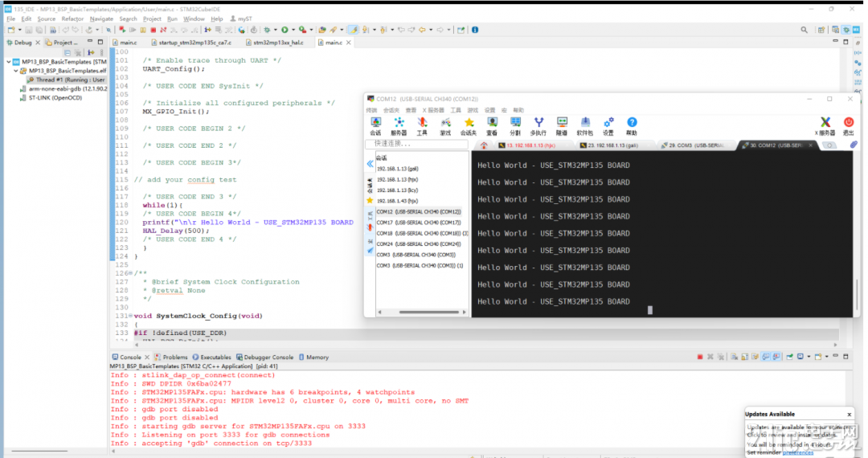Image resolution: width=868 pixels, height=458 pixels.
Task: Switch to the Problems tab
Action: pos(171,358)
